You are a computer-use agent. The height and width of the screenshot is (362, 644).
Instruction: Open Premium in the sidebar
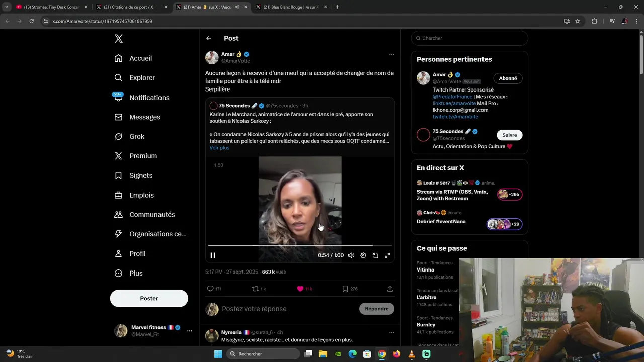[136, 156]
